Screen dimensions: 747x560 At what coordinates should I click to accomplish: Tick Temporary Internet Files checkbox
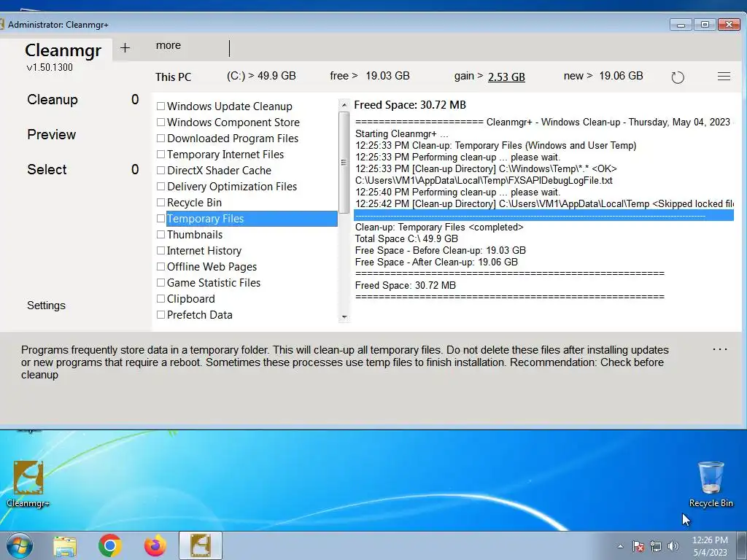(161, 155)
